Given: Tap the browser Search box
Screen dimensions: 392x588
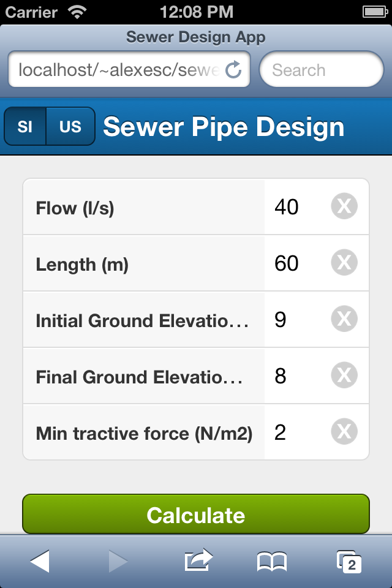Looking at the screenshot, I should pos(322,70).
